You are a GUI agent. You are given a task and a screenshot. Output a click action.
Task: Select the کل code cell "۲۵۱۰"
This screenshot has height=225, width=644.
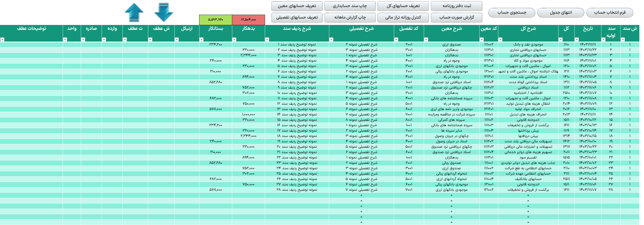click(x=566, y=93)
